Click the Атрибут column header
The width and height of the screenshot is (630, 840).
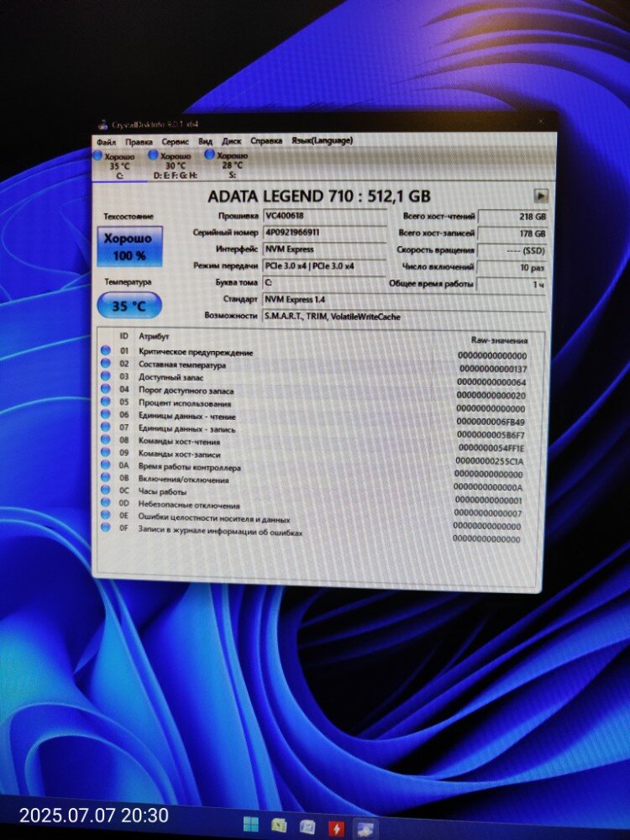[154, 337]
